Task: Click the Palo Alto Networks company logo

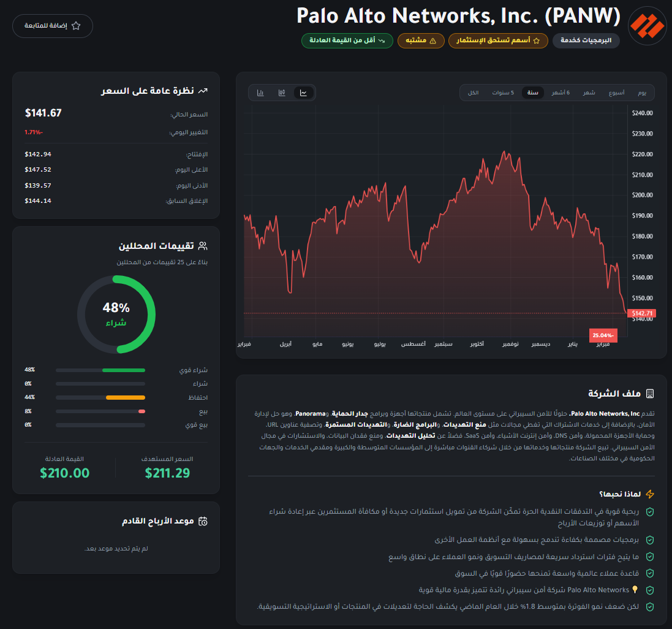Action: click(x=647, y=26)
